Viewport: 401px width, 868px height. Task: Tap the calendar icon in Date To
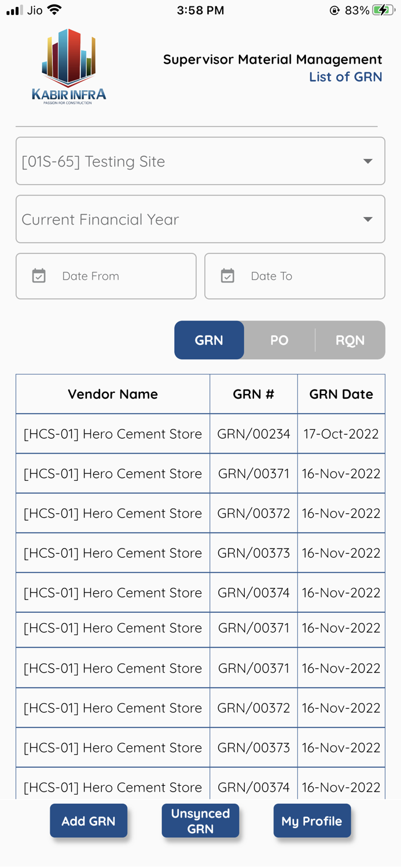(227, 276)
